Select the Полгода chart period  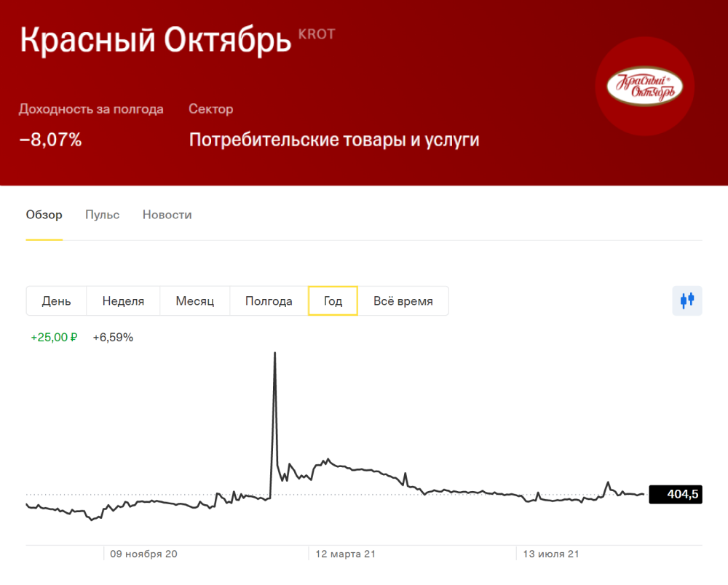point(269,301)
